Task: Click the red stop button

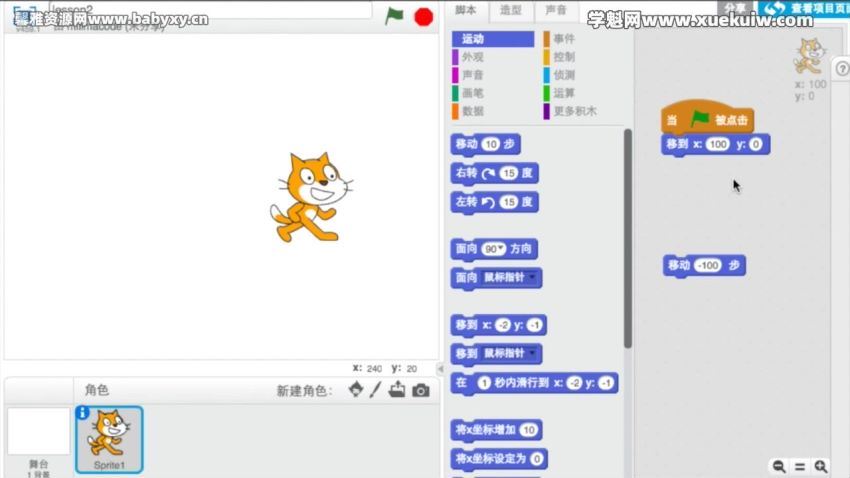Action: 423,17
